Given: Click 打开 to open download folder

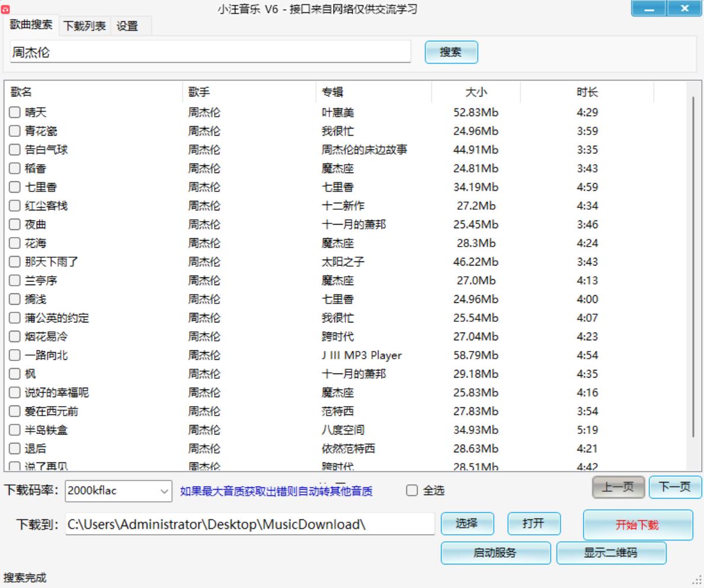Looking at the screenshot, I should click(x=533, y=523).
